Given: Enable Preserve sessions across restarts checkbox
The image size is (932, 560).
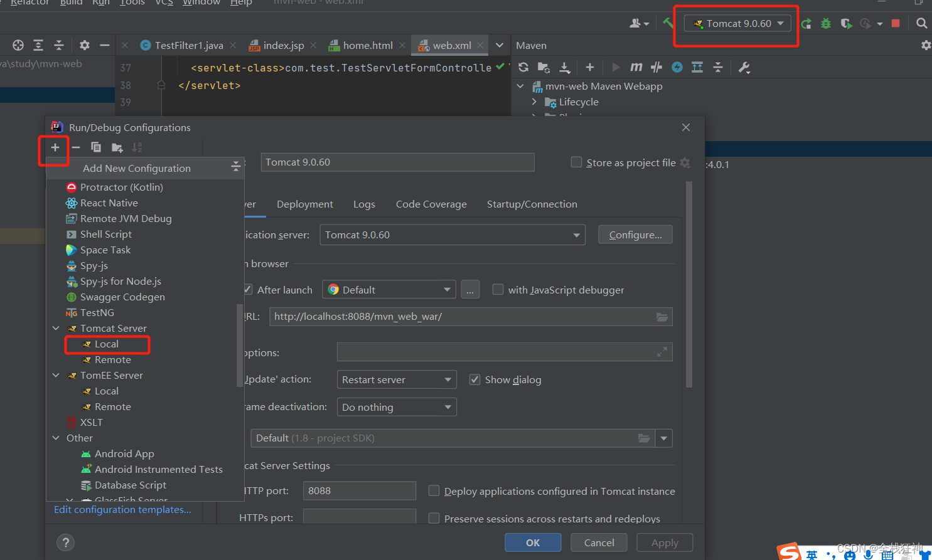Looking at the screenshot, I should tap(434, 518).
